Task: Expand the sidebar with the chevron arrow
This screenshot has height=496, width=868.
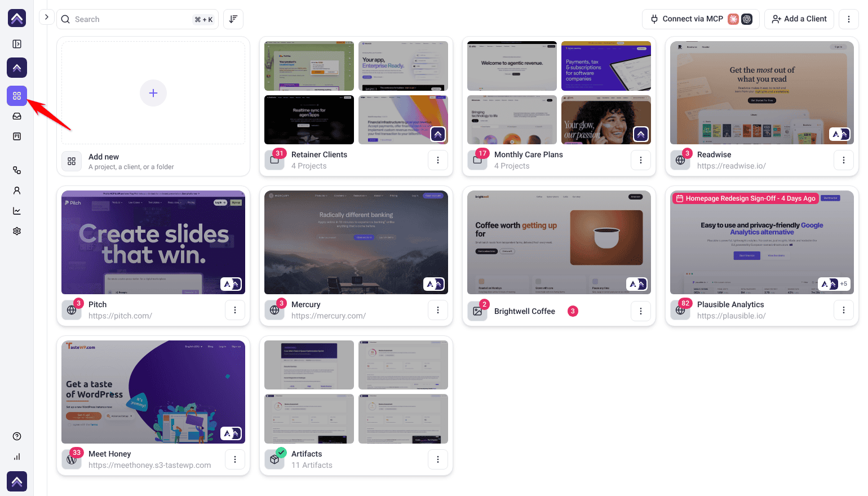Action: click(x=47, y=17)
